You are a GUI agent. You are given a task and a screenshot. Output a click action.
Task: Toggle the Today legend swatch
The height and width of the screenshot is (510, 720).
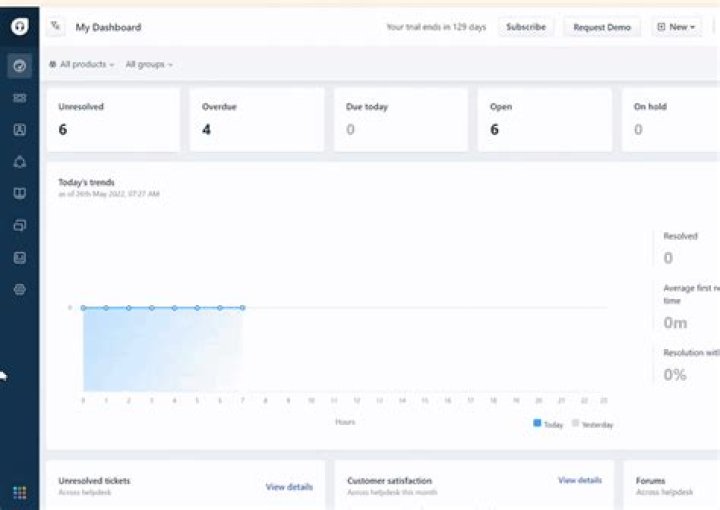[537, 423]
